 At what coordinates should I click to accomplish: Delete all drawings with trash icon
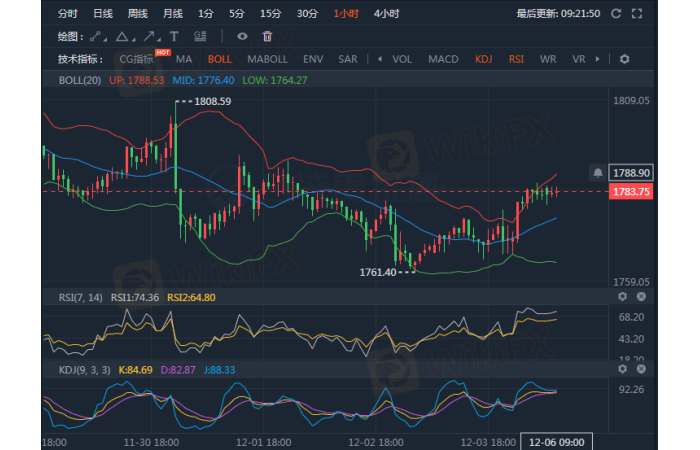click(267, 36)
